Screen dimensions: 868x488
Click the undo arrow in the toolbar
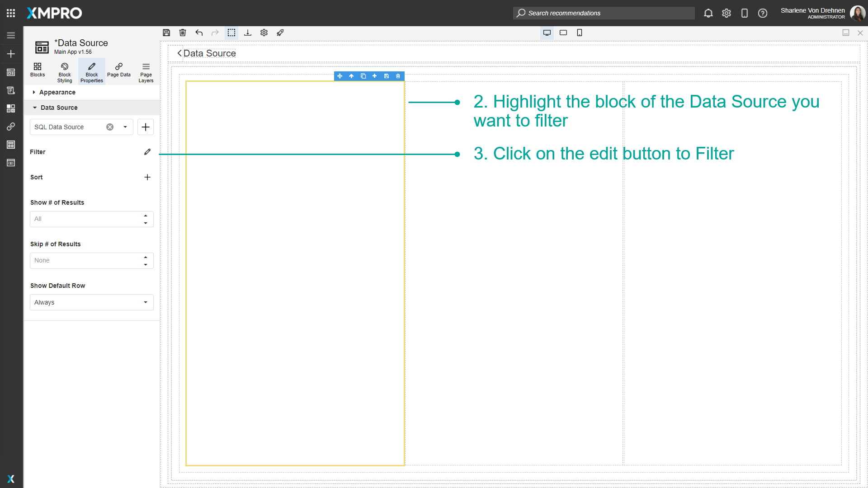[199, 33]
